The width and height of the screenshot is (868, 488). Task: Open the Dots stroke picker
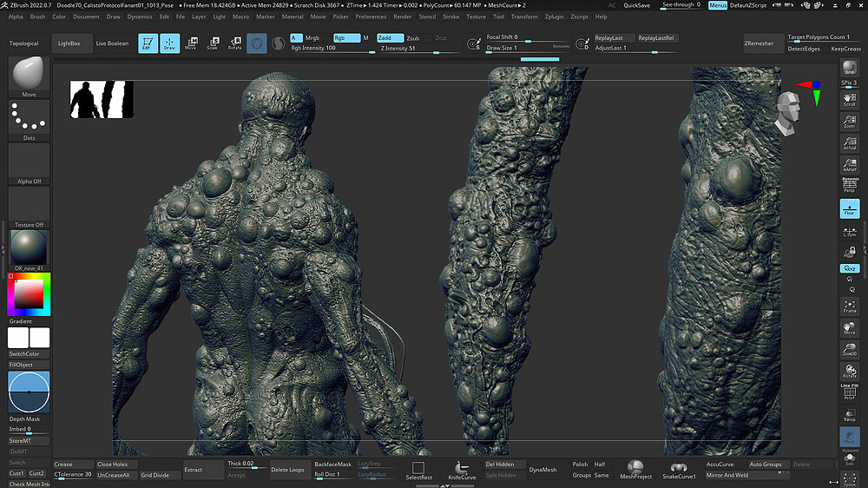pyautogui.click(x=29, y=121)
